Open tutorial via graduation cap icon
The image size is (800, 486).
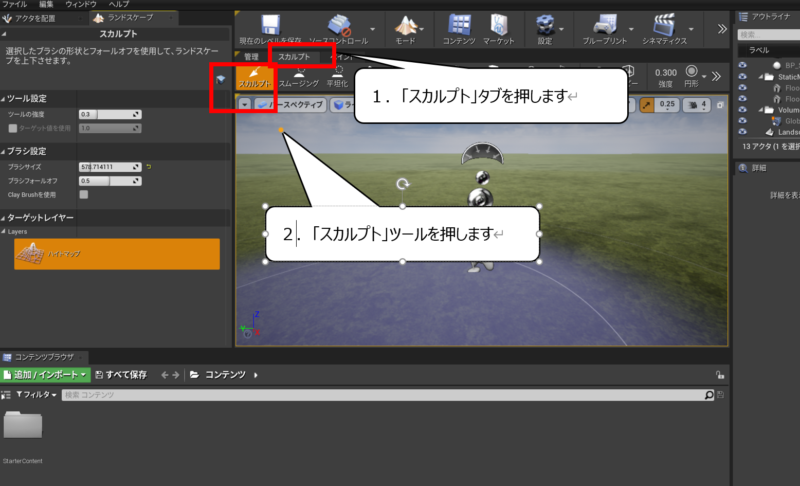pos(220,79)
